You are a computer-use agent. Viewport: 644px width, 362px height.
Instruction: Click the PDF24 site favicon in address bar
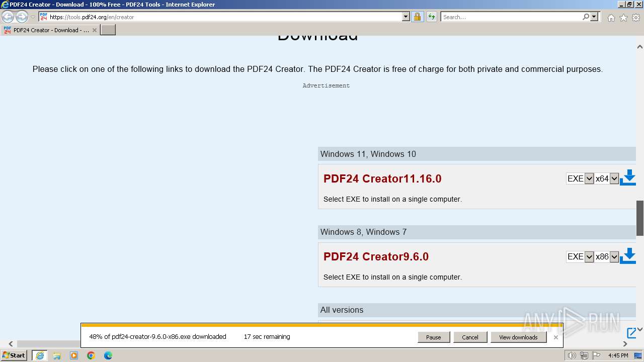coord(43,17)
